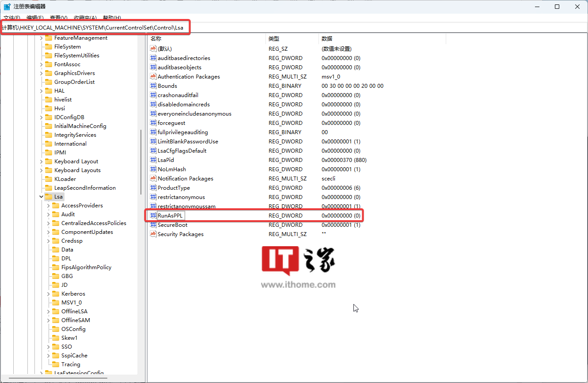Select the SecureBoot value entry

pos(255,225)
